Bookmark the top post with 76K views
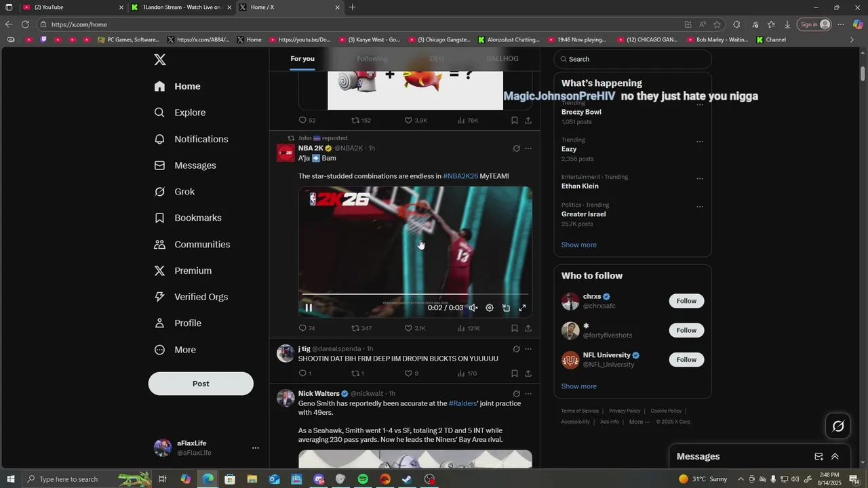 pyautogui.click(x=515, y=121)
